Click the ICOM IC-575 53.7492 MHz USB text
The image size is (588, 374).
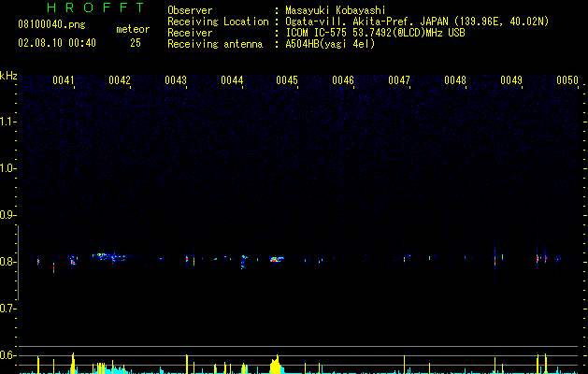376,33
